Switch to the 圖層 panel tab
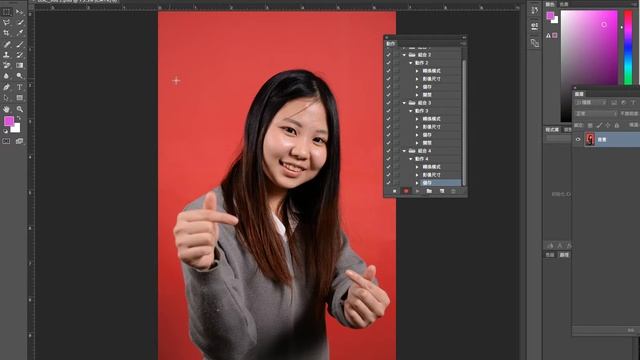Viewport: 640px width, 360px height. point(580,94)
